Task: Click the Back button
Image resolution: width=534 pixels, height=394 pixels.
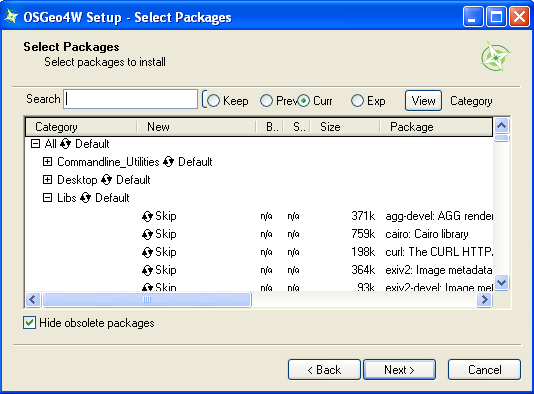Action: [x=324, y=369]
